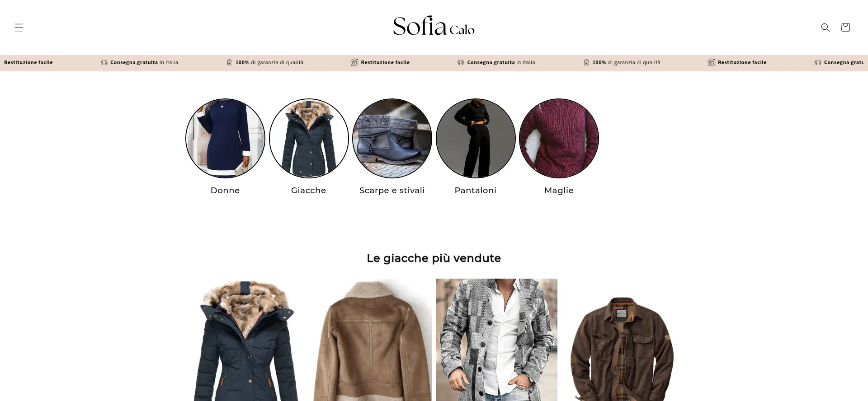
Task: Open the hamburger navigation menu
Action: (x=19, y=28)
